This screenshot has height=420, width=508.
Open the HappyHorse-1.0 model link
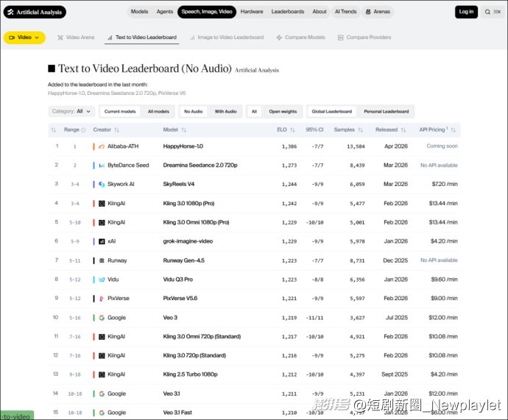tap(183, 146)
